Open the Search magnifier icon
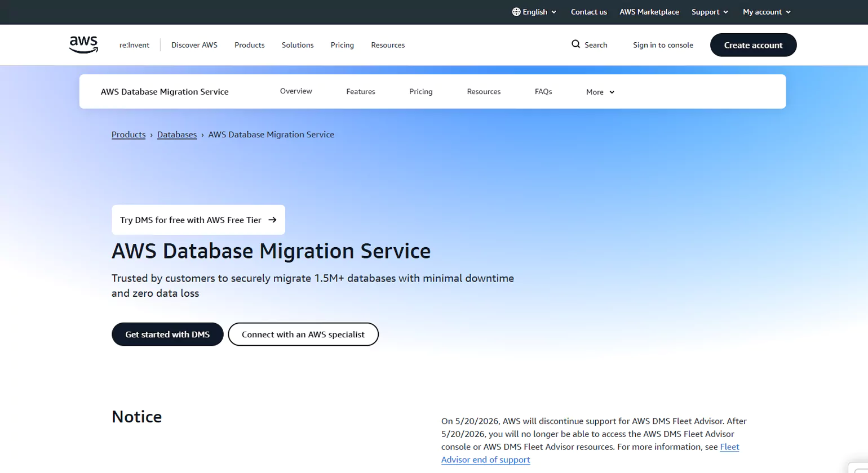 tap(575, 44)
